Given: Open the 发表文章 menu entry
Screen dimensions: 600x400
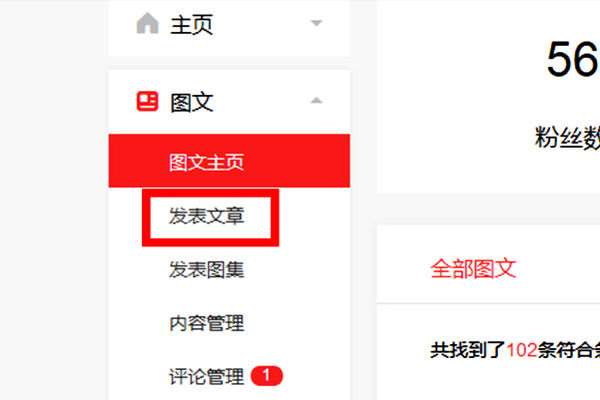Looking at the screenshot, I should 207,216.
